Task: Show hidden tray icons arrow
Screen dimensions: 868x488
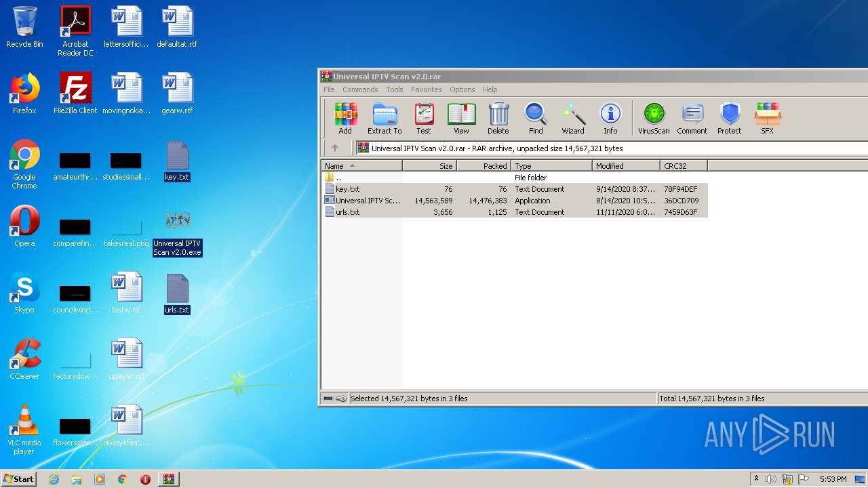Action: coord(756,479)
